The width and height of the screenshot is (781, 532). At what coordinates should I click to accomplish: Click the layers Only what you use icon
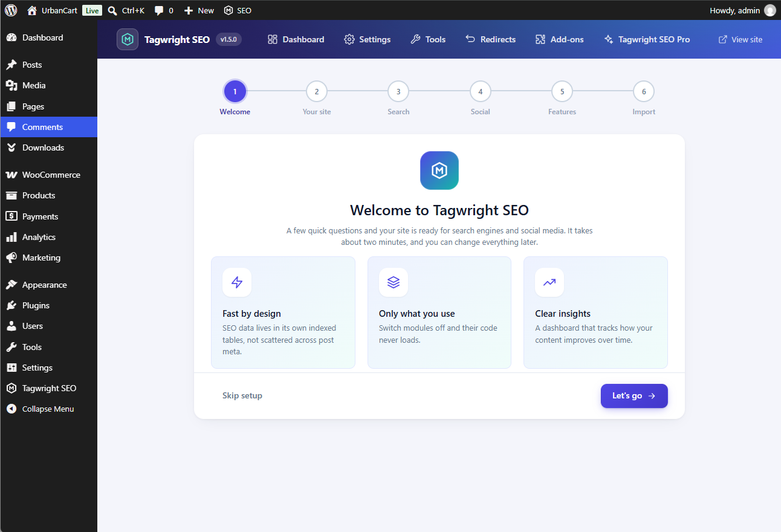pyautogui.click(x=394, y=282)
